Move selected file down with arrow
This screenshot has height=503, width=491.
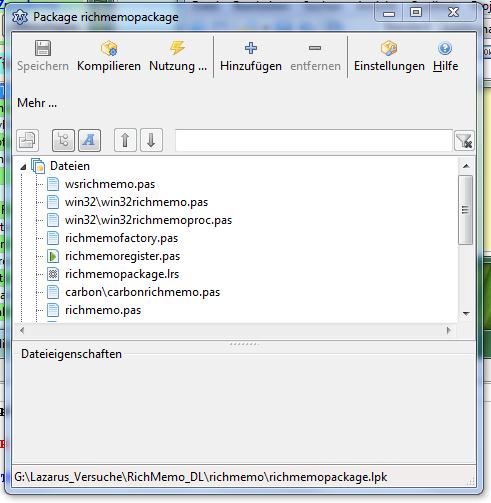tap(151, 140)
